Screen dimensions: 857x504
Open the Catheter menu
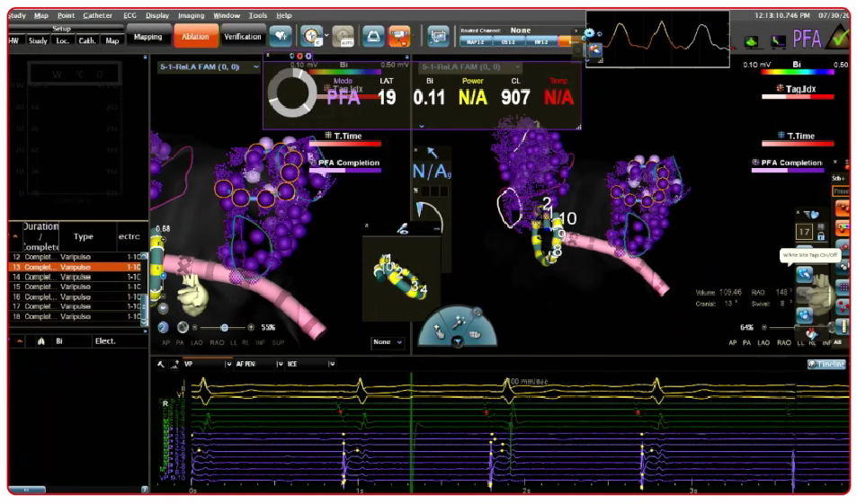(x=97, y=15)
